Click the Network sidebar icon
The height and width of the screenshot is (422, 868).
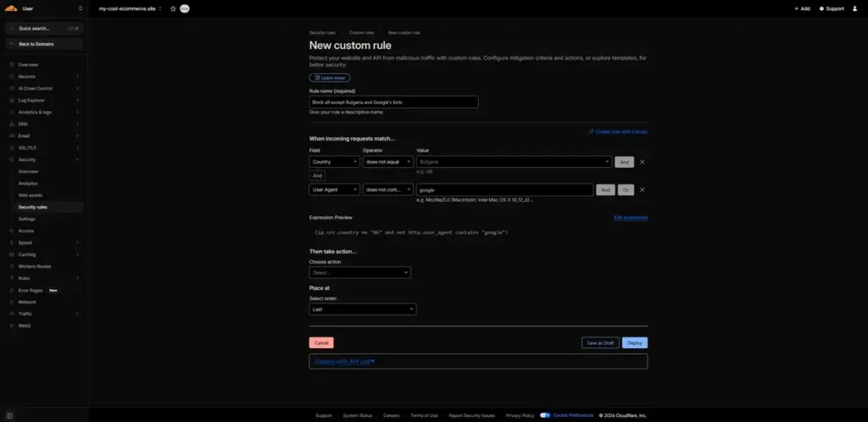pos(12,302)
